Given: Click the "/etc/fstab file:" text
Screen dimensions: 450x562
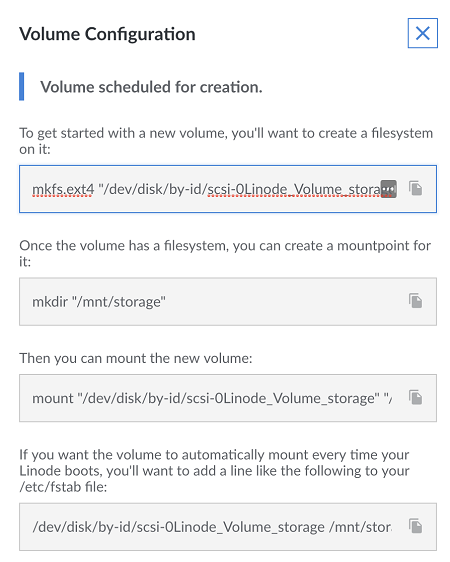Looking at the screenshot, I should (x=63, y=487).
